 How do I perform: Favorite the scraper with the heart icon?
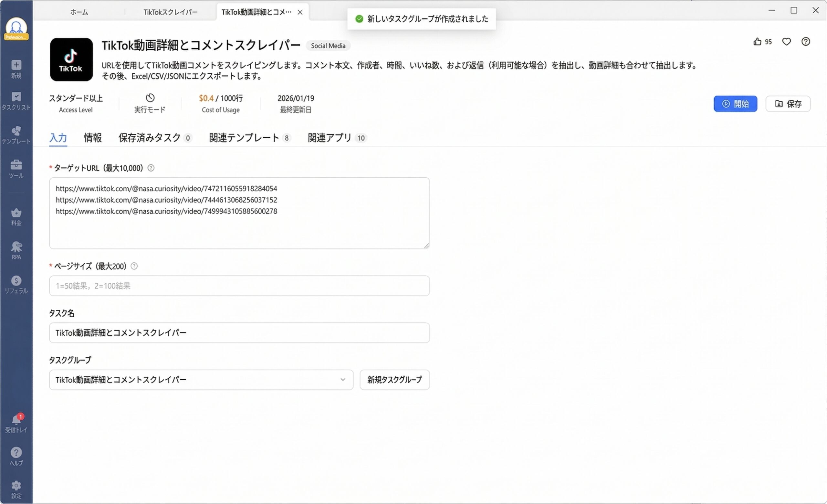(x=787, y=42)
